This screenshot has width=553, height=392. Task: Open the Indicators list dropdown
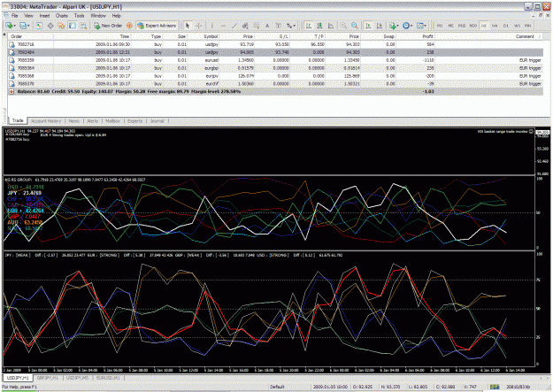[x=394, y=26]
